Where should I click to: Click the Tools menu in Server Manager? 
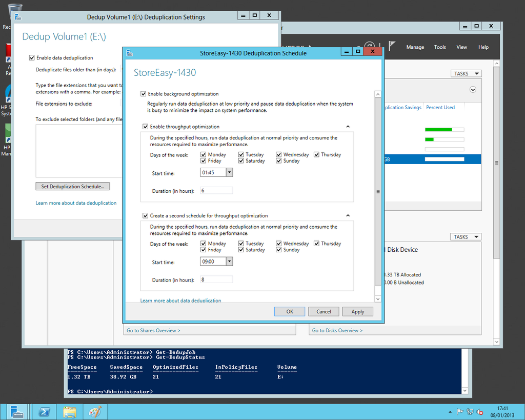440,47
